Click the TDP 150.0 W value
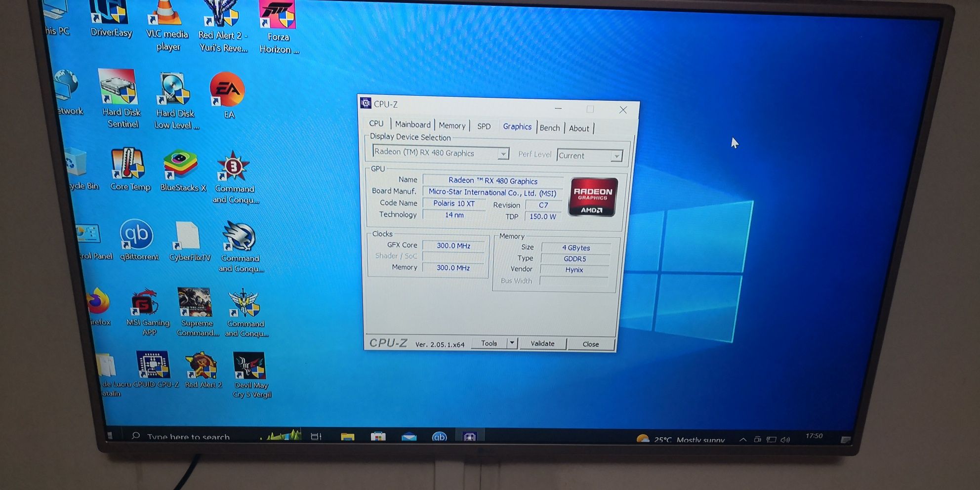This screenshot has width=980, height=490. (543, 216)
